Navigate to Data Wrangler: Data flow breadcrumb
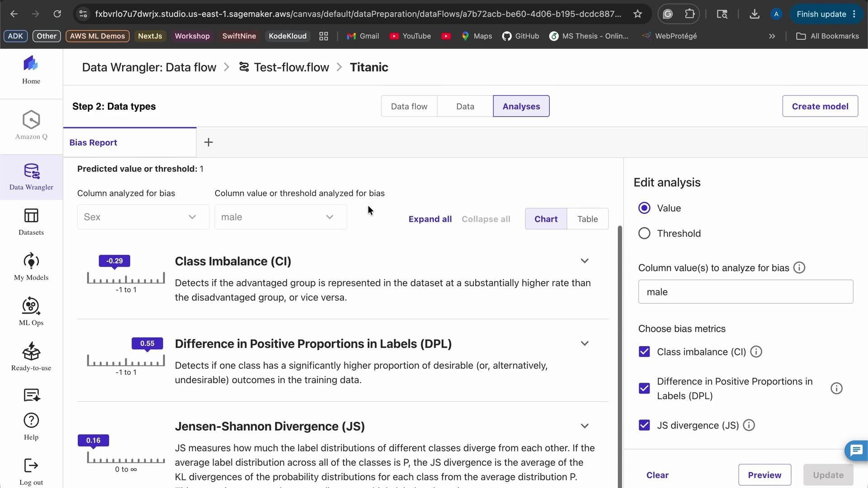This screenshot has width=868, height=488. coord(149,67)
